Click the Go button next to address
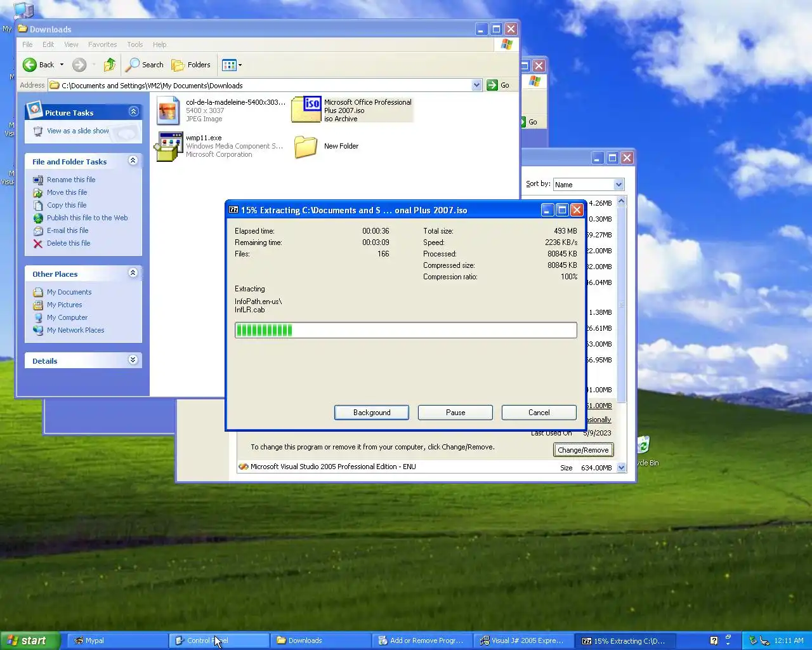The height and width of the screenshot is (650, 812). [x=499, y=85]
